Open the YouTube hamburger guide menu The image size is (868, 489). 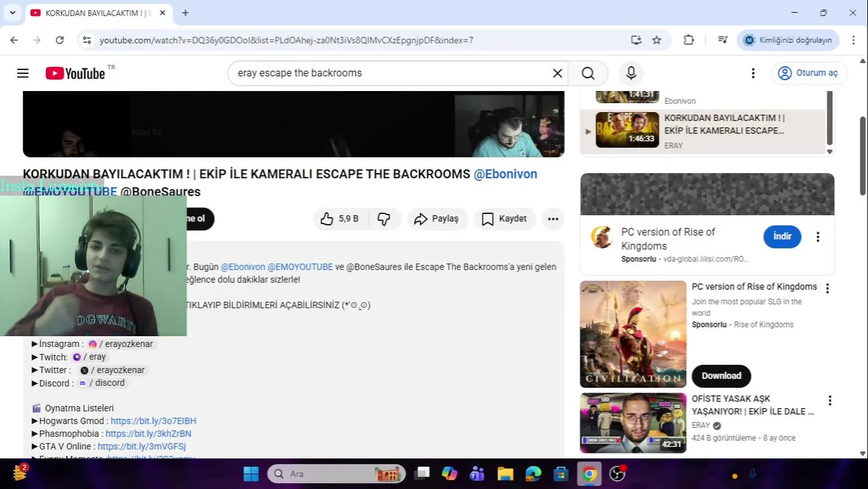click(22, 73)
